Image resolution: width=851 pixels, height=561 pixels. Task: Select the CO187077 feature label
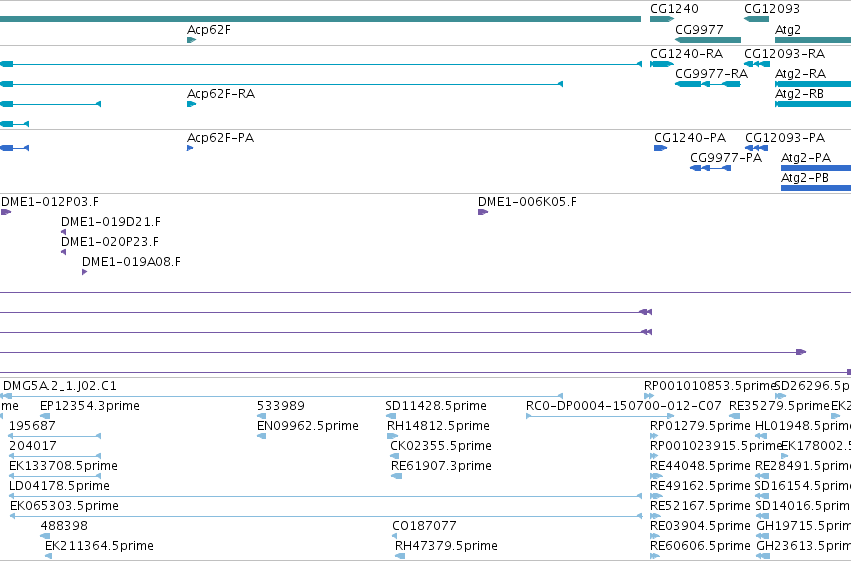(x=424, y=526)
